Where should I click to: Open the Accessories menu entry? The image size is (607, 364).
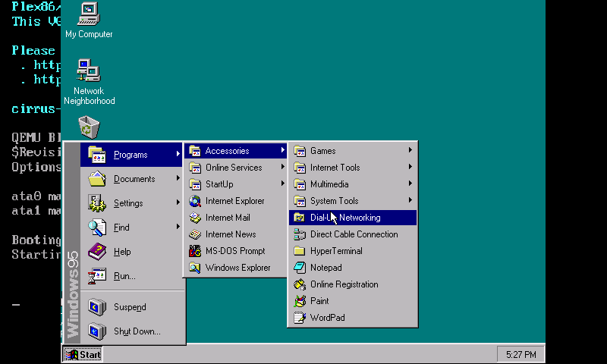(x=235, y=151)
